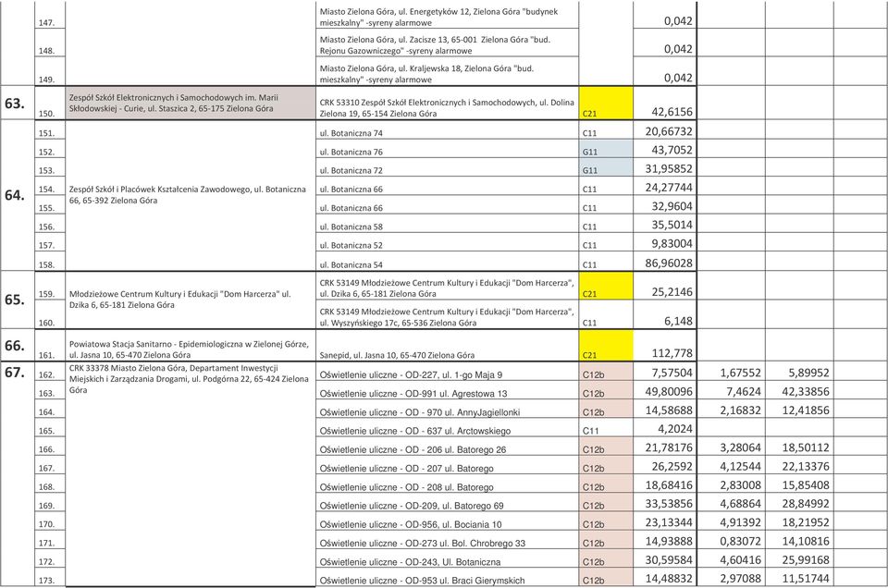Click the OD - 970 ul. AnnyJagiellonki cell

point(448,410)
